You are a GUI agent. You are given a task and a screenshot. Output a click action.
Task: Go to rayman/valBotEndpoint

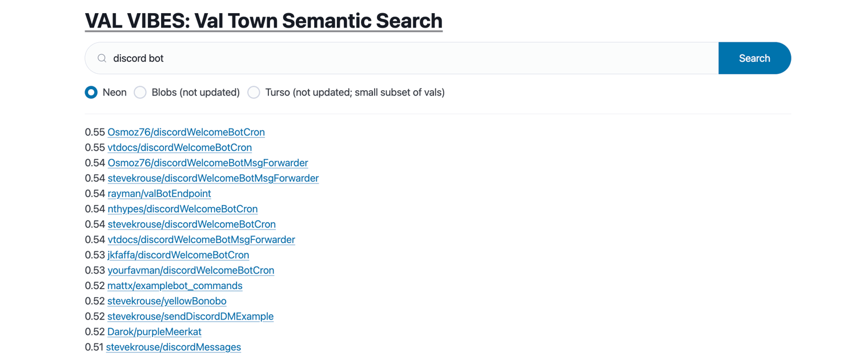click(159, 194)
